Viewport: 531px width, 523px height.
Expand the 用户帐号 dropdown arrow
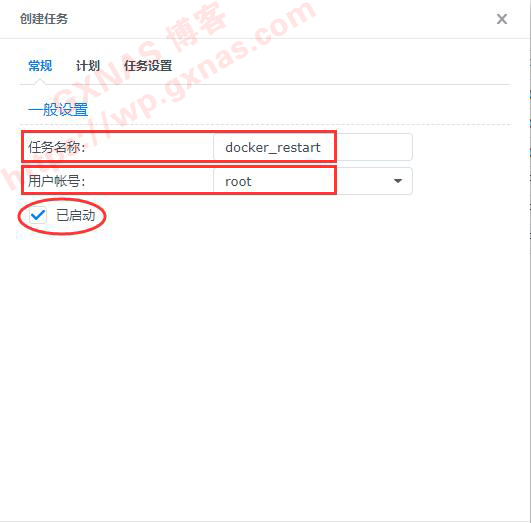pyautogui.click(x=398, y=181)
